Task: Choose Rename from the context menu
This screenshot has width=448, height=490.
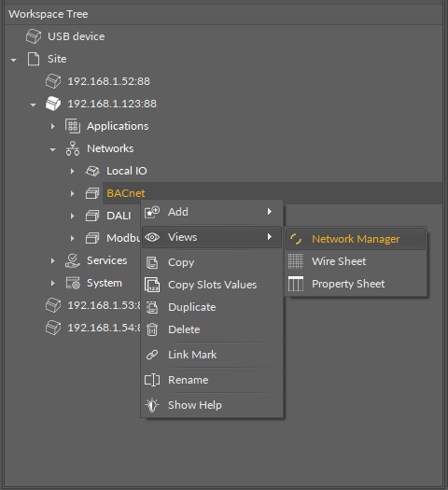Action: pyautogui.click(x=212, y=380)
